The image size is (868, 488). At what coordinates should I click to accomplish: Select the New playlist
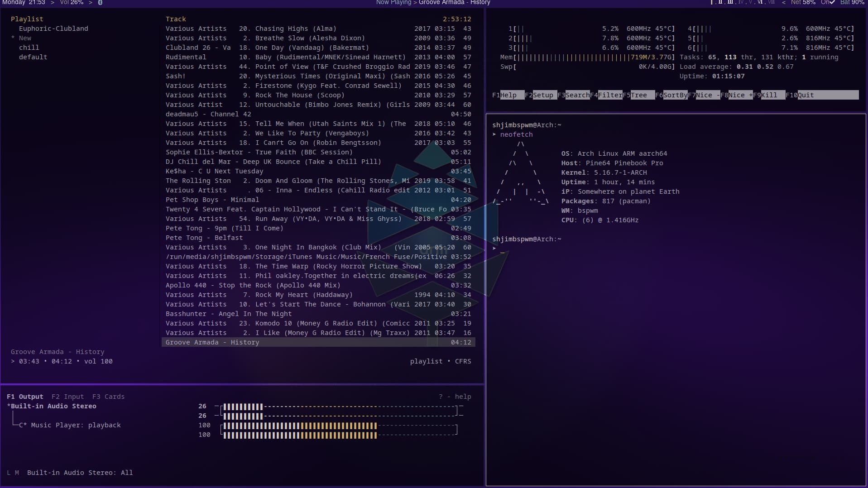point(25,38)
